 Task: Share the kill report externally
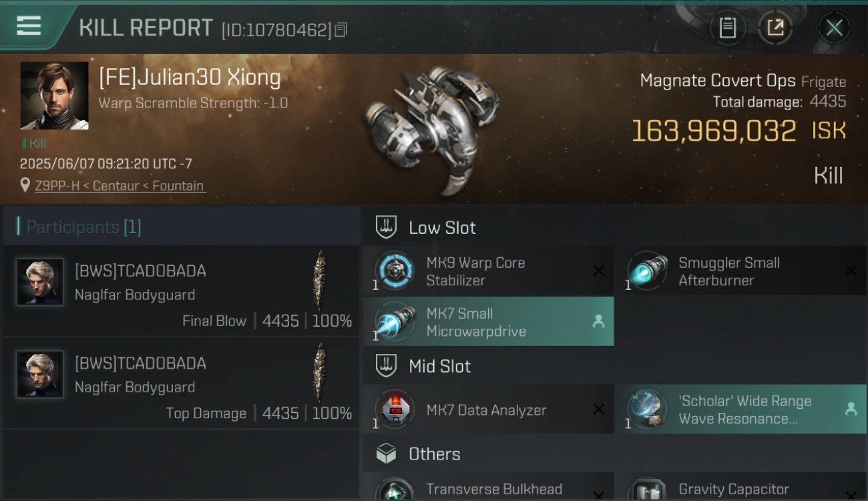(x=775, y=27)
